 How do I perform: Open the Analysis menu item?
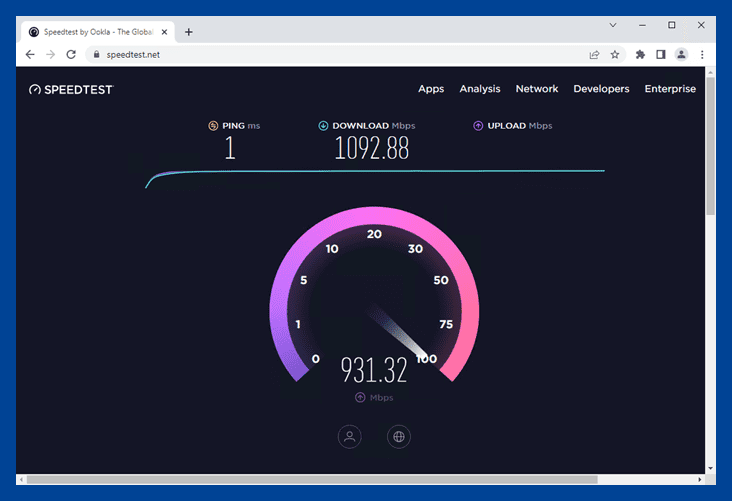point(479,89)
